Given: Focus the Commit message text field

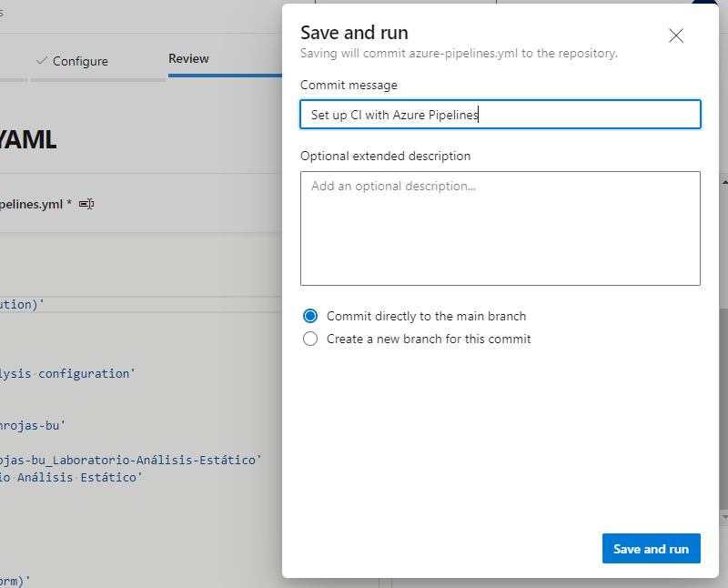Looking at the screenshot, I should point(500,115).
